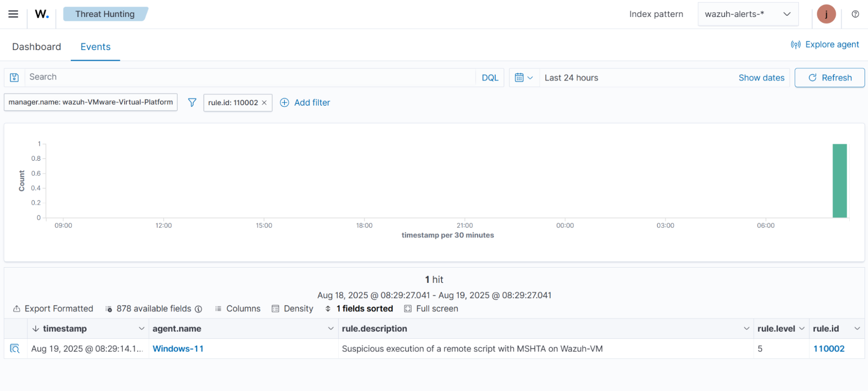Click the Refresh button
This screenshot has width=868, height=391.
click(x=829, y=78)
